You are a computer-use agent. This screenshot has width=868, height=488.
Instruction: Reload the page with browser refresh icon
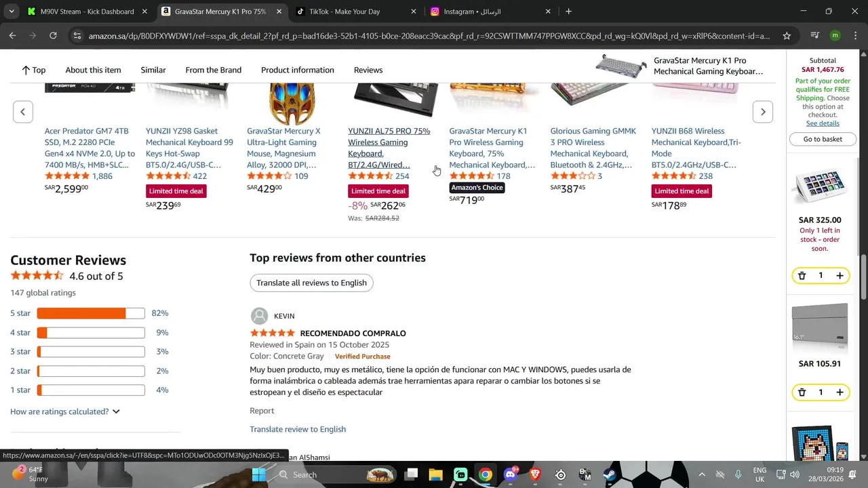53,35
